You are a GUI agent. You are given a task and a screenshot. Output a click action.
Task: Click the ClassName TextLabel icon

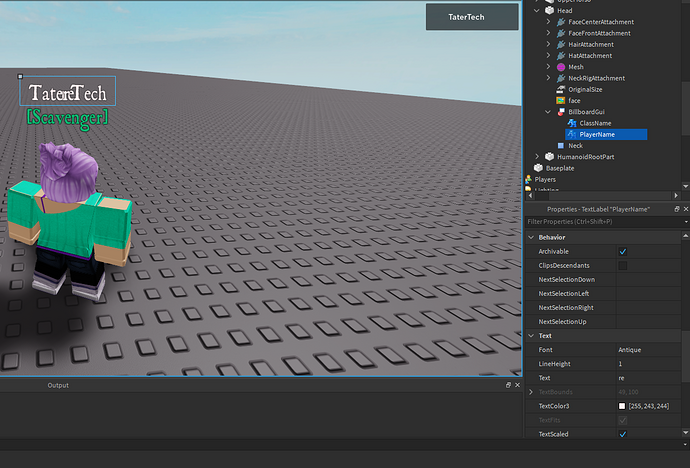coord(571,123)
